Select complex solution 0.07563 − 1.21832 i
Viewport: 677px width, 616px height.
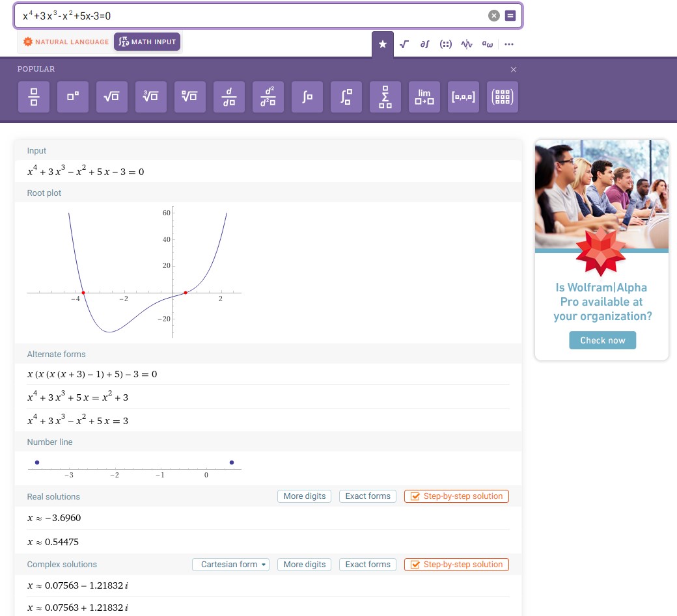pos(77,585)
